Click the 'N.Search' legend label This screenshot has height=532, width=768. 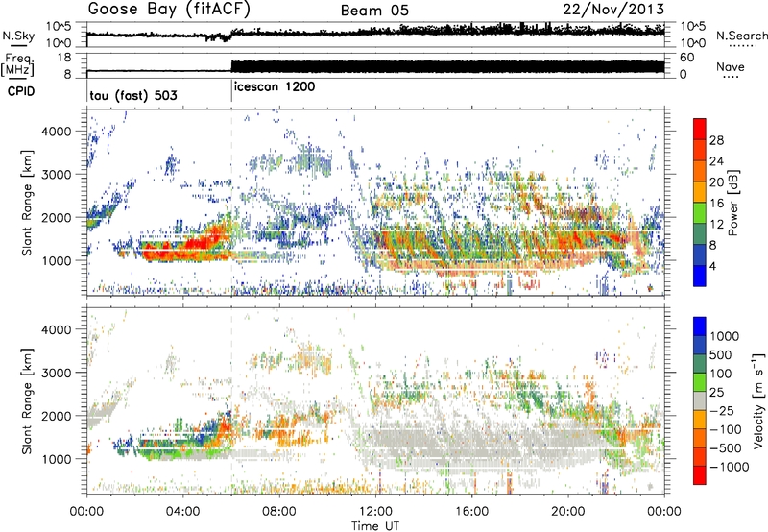[741, 36]
